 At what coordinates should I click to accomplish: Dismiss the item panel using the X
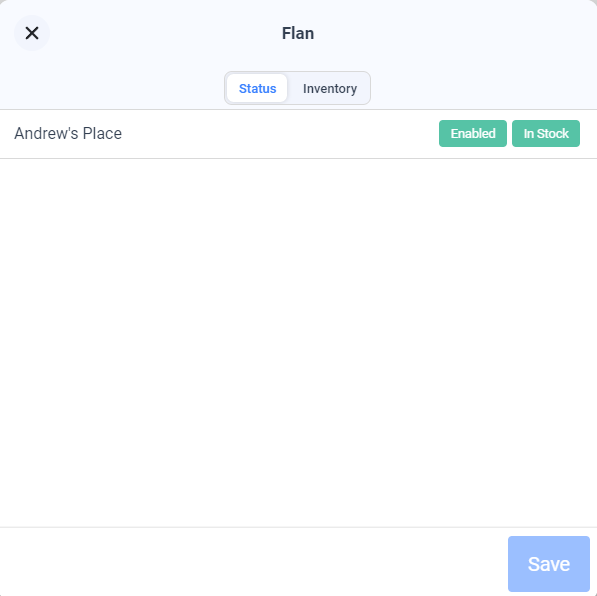[x=32, y=33]
